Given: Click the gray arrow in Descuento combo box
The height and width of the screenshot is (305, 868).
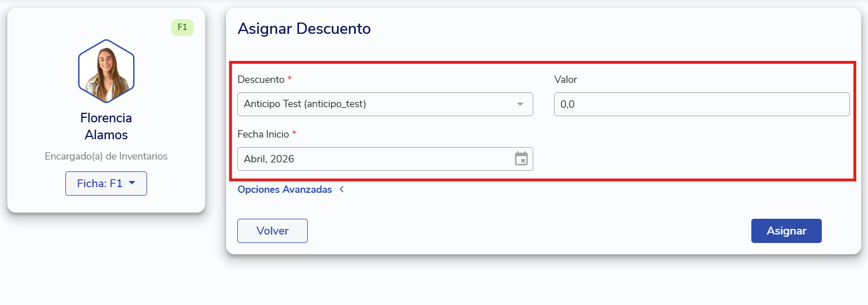Looking at the screenshot, I should click(x=520, y=104).
